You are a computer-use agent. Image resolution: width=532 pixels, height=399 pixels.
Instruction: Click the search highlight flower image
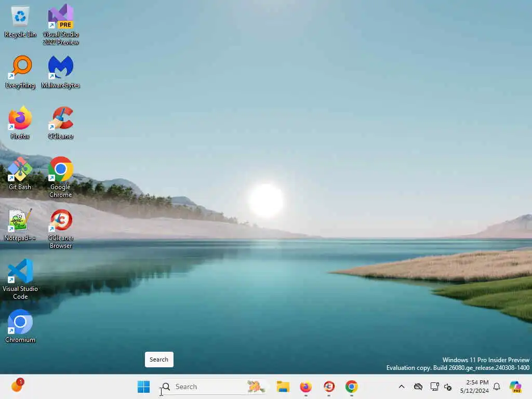point(256,387)
